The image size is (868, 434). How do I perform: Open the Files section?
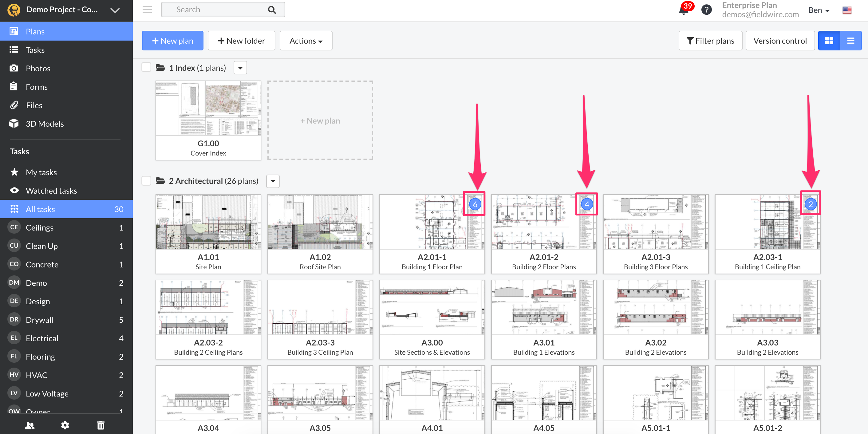click(34, 105)
